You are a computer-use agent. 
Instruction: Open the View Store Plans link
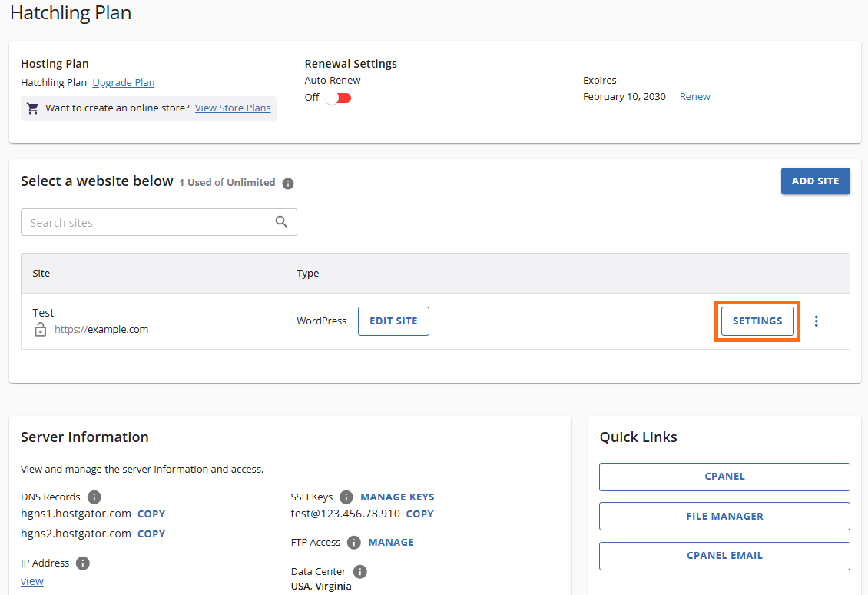tap(233, 108)
